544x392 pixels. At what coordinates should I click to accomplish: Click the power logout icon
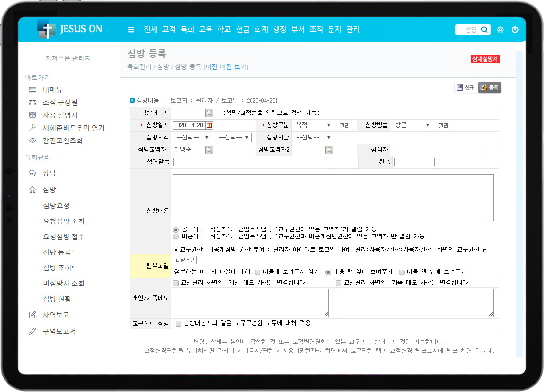(x=515, y=30)
